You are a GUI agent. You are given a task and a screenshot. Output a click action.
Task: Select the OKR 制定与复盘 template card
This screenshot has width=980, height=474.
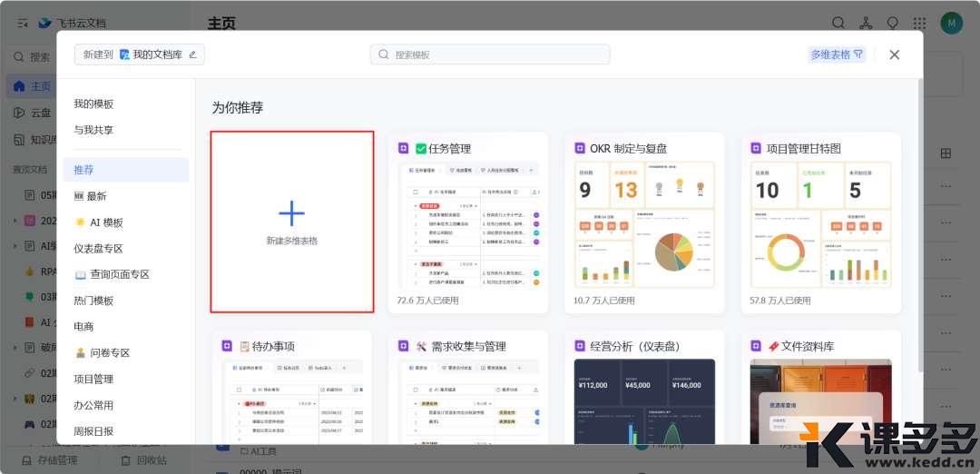click(x=643, y=222)
